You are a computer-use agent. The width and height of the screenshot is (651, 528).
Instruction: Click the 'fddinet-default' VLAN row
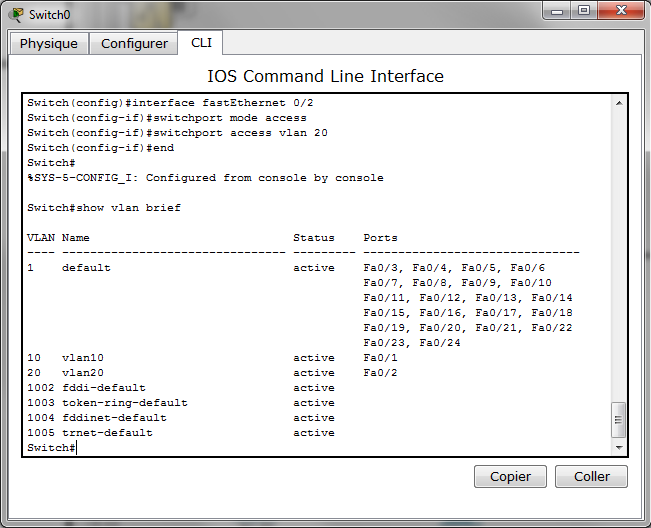(x=181, y=418)
